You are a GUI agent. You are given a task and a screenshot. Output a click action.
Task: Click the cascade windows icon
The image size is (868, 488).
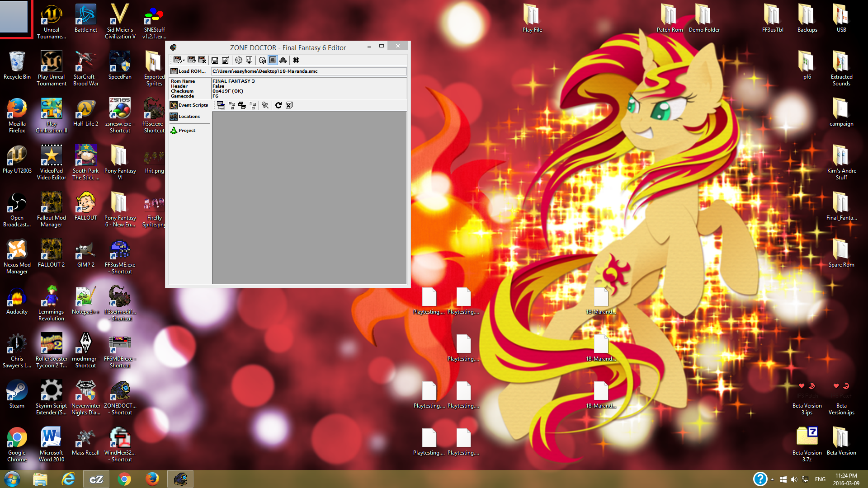[221, 105]
